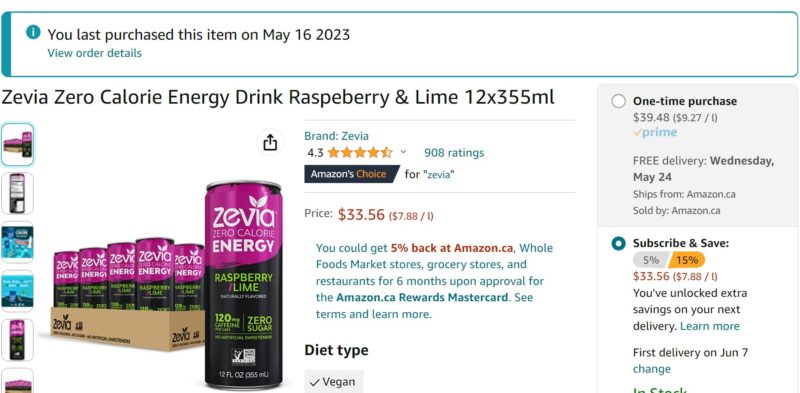Click the Prime logo under one-time price
The width and height of the screenshot is (800, 393).
pos(655,133)
